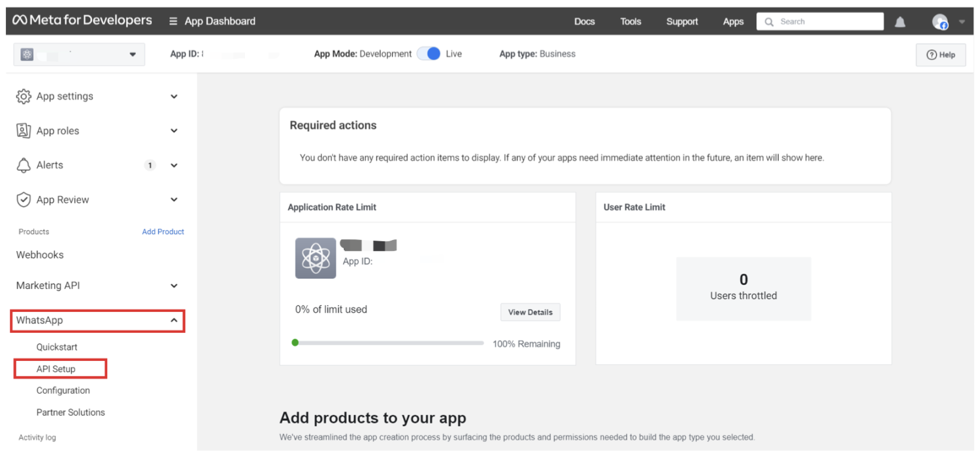Click the App settings gear icon
Screen dimensions: 980x459
(x=24, y=96)
